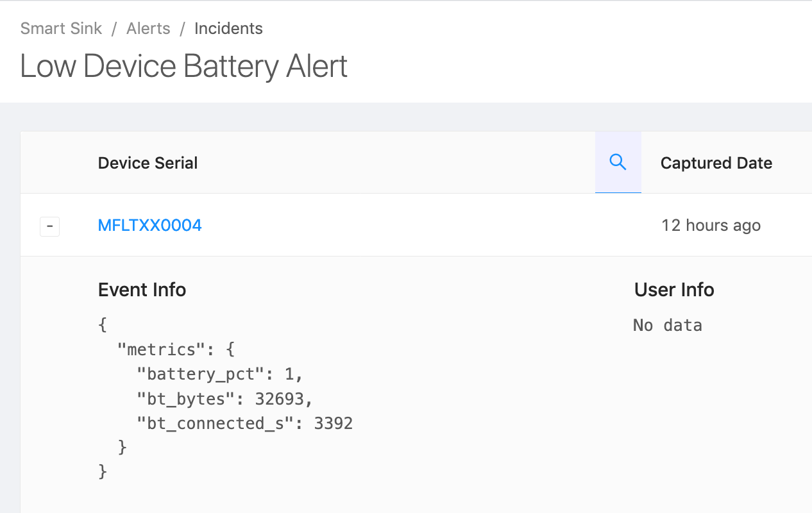Click the "No data" text under User Info
This screenshot has height=513, width=812.
[x=667, y=326]
